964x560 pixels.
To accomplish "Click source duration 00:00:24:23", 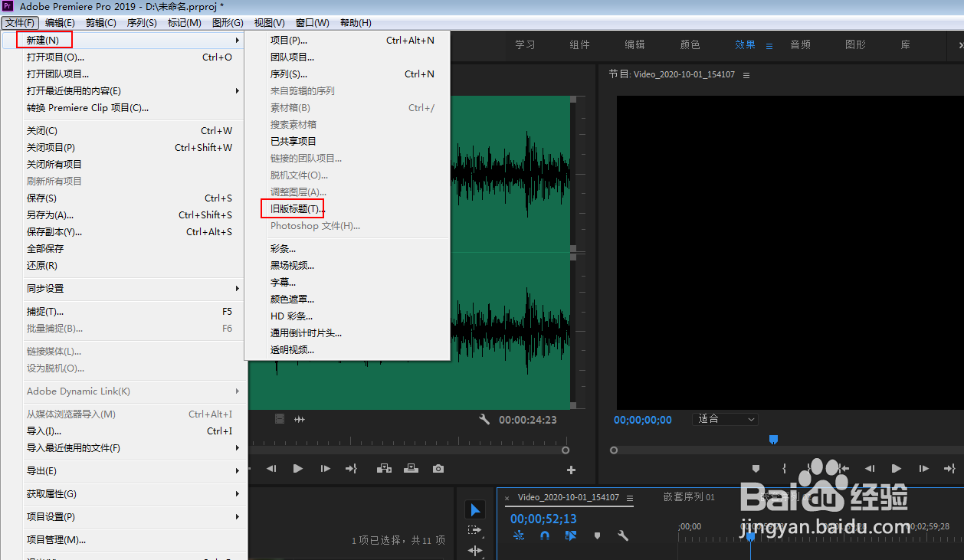I will pyautogui.click(x=528, y=420).
